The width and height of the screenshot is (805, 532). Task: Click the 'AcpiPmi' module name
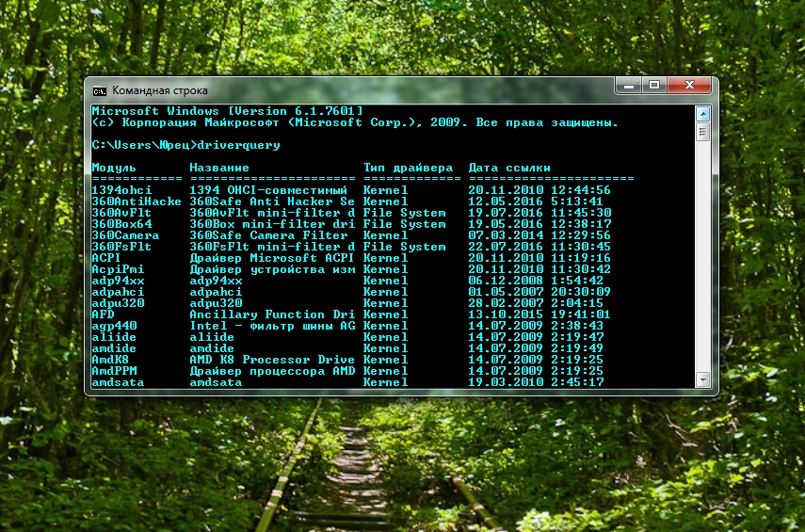click(x=118, y=269)
